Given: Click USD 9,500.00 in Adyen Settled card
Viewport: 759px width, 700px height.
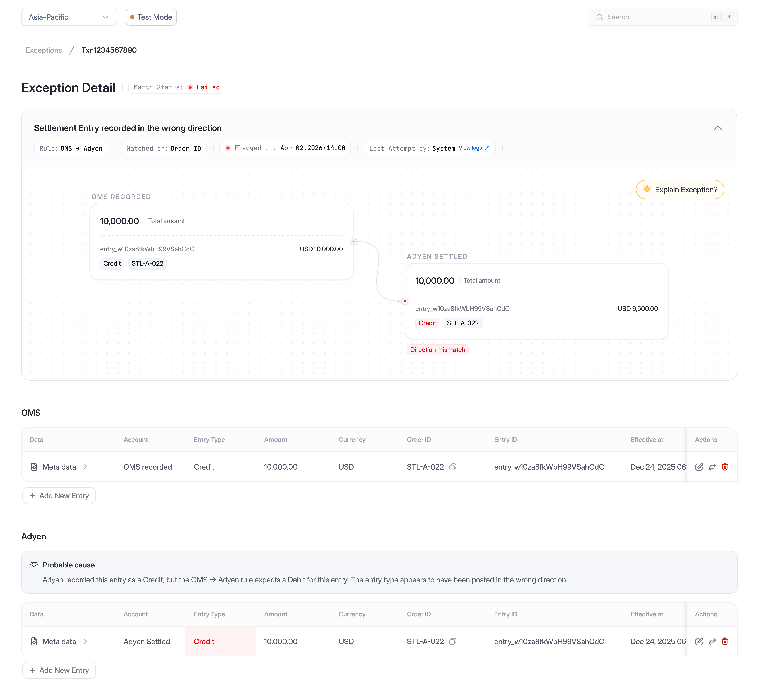Looking at the screenshot, I should pos(638,309).
